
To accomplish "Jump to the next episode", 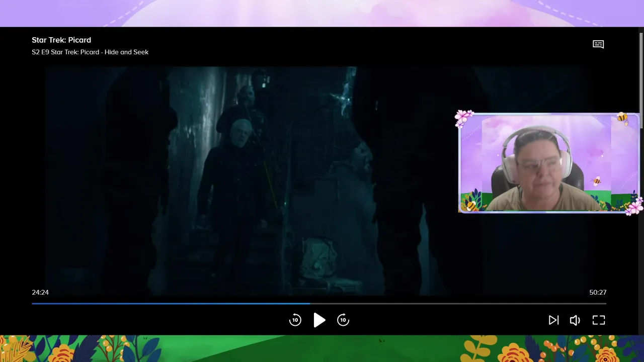I will pyautogui.click(x=553, y=320).
